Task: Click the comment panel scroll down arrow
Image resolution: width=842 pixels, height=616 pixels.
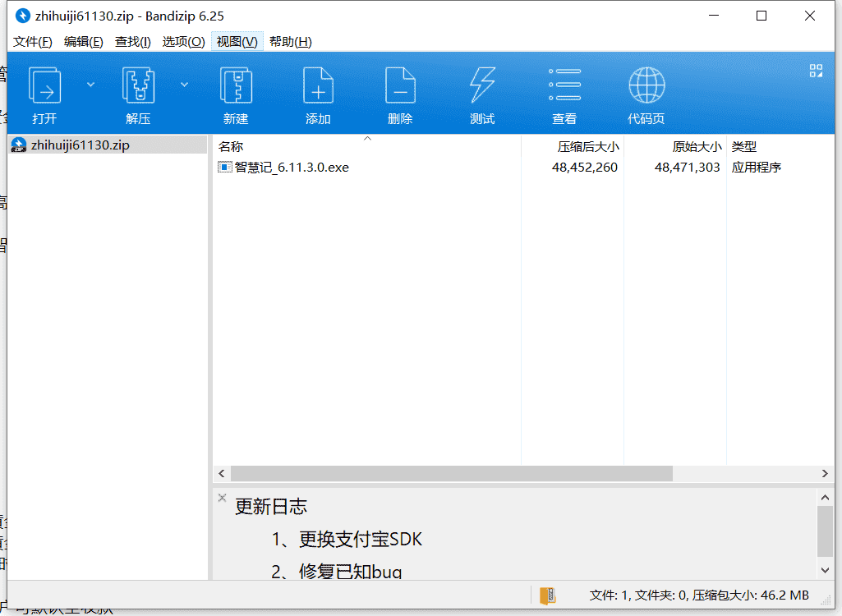Action: pos(825,570)
